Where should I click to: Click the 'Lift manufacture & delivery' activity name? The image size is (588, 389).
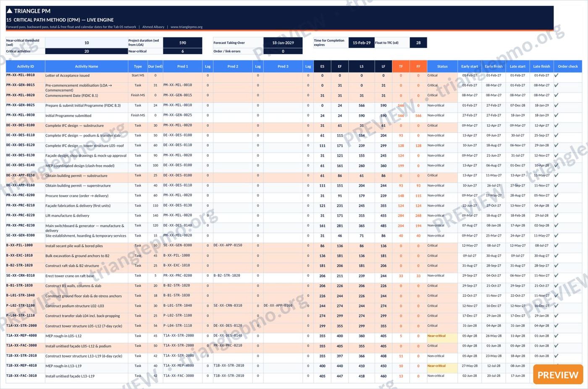pos(67,216)
